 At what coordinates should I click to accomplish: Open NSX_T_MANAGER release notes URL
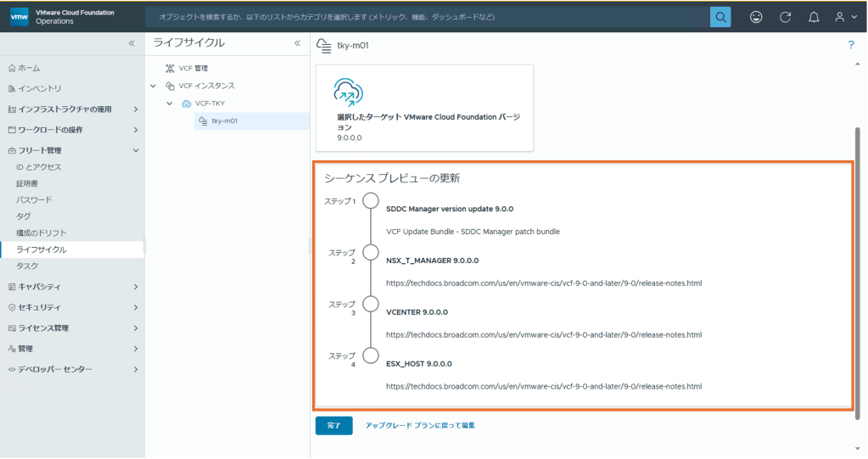(x=544, y=283)
